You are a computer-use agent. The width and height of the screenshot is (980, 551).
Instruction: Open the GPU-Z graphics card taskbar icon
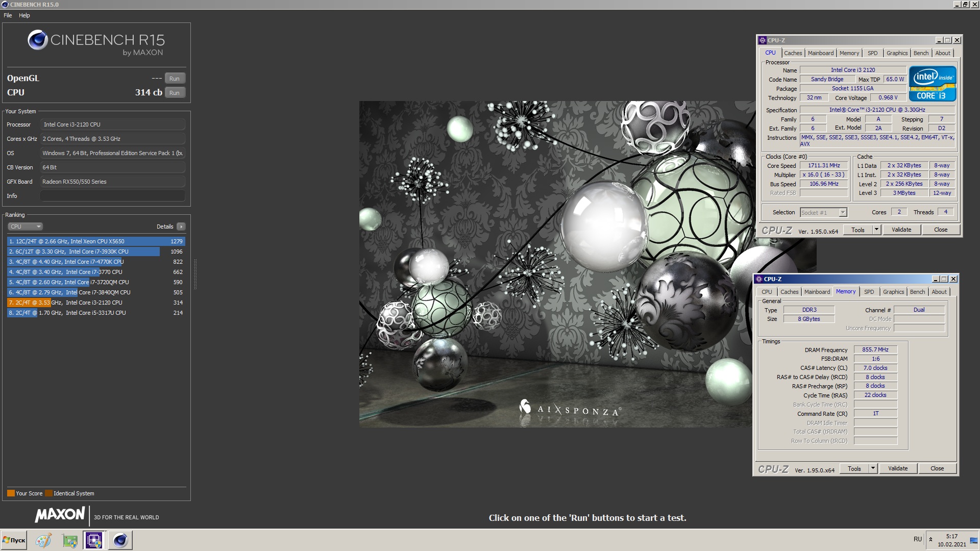coord(70,540)
